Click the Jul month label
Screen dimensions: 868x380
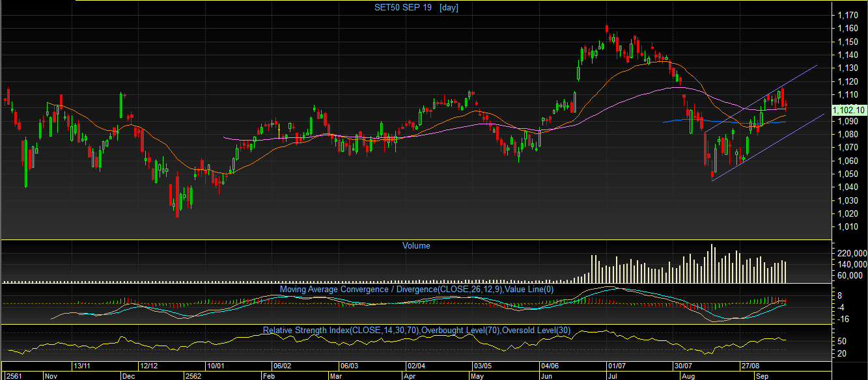(x=613, y=375)
